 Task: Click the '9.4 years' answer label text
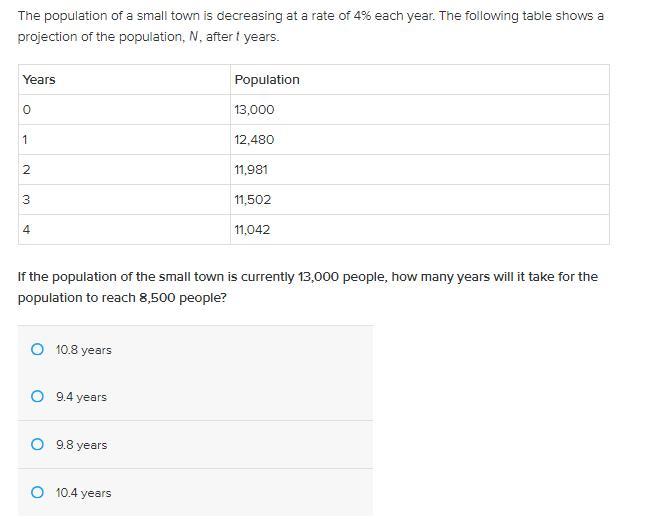(81, 397)
